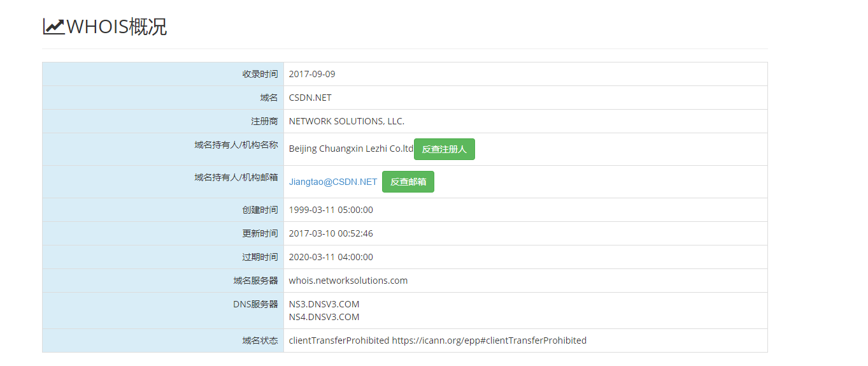Select update time 2017-03-10 00:52:46
868x366 pixels.
pos(331,233)
